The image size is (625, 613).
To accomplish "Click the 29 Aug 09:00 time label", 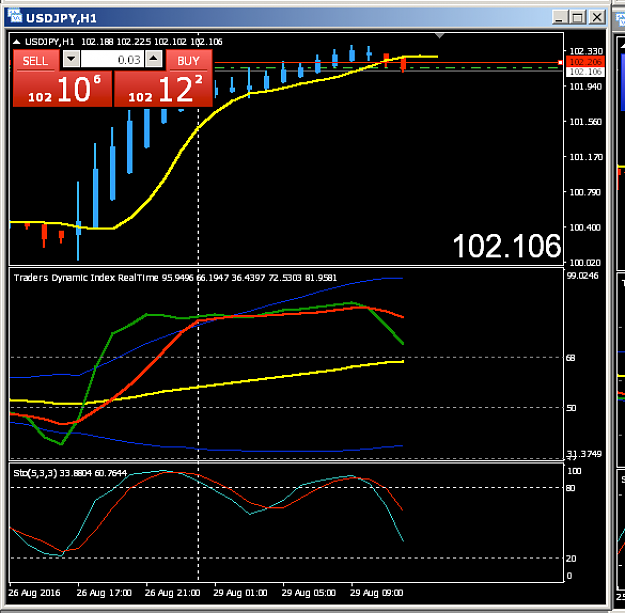I will pos(377,593).
